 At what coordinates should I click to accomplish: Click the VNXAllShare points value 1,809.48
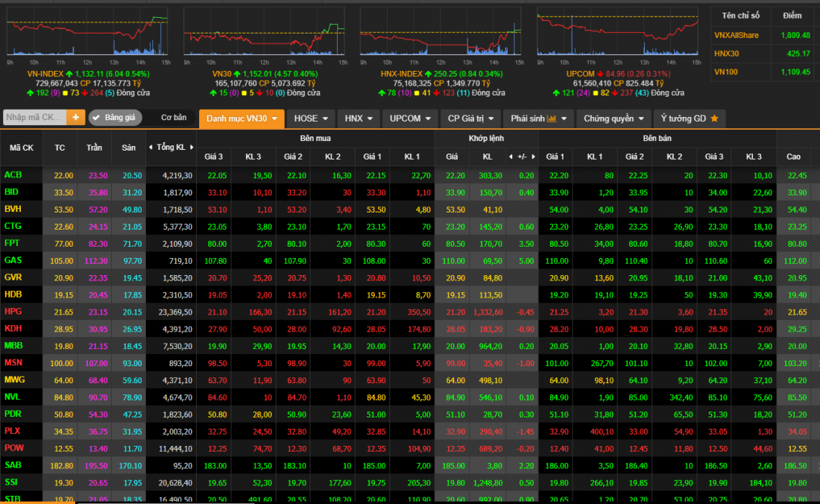coord(795,36)
